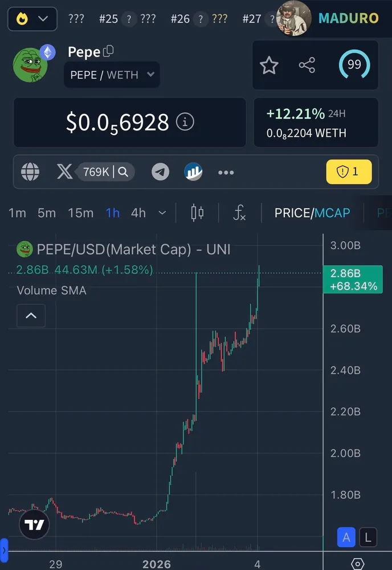The width and height of the screenshot is (392, 570).
Task: Open the indicators fx menu
Action: pos(239,213)
